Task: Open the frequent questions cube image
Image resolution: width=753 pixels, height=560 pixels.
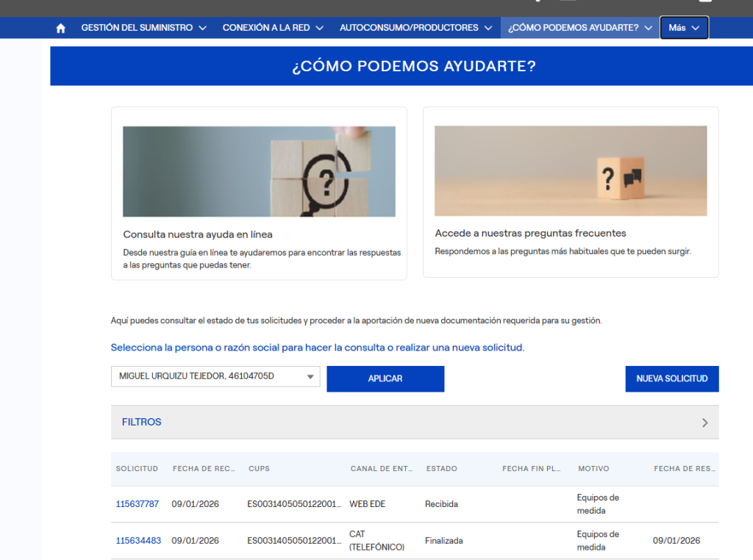Action: click(571, 170)
